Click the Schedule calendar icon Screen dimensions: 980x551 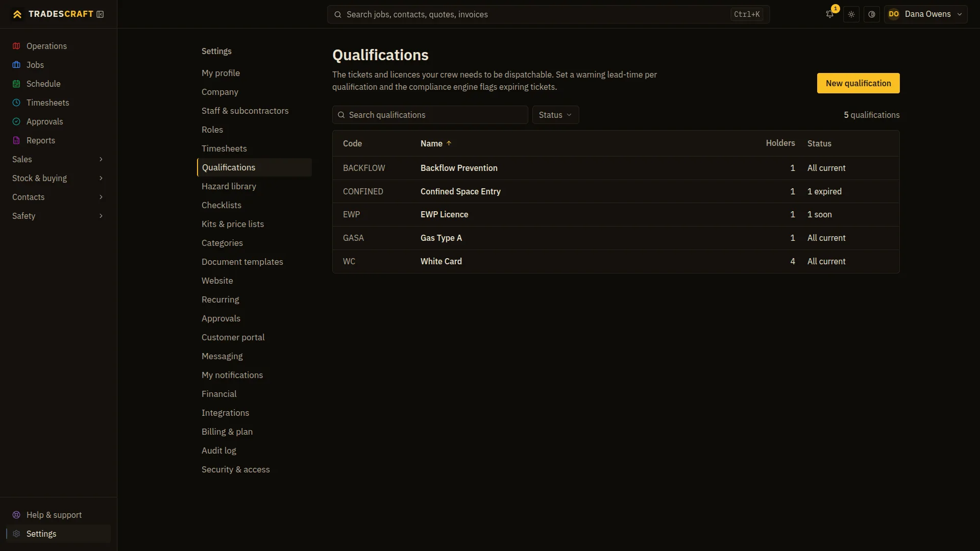(16, 84)
